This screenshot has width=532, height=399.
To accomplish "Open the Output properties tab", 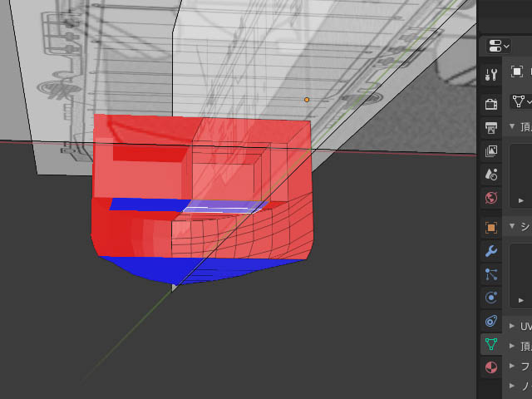I will coord(491,127).
